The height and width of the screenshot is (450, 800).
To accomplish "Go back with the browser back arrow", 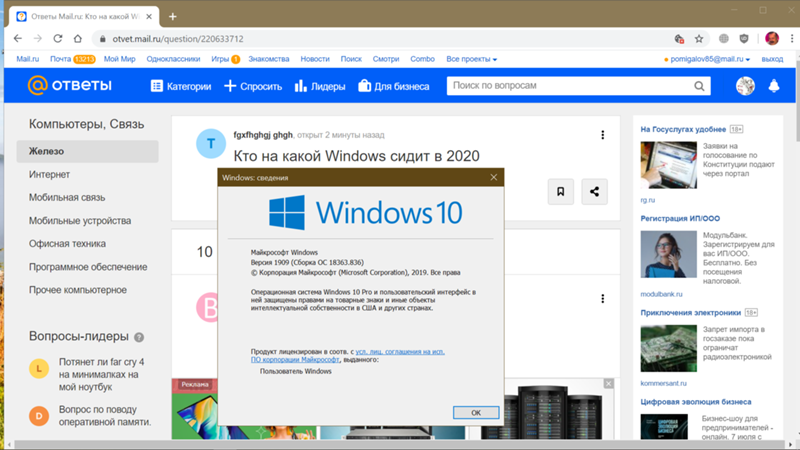I will pyautogui.click(x=18, y=39).
